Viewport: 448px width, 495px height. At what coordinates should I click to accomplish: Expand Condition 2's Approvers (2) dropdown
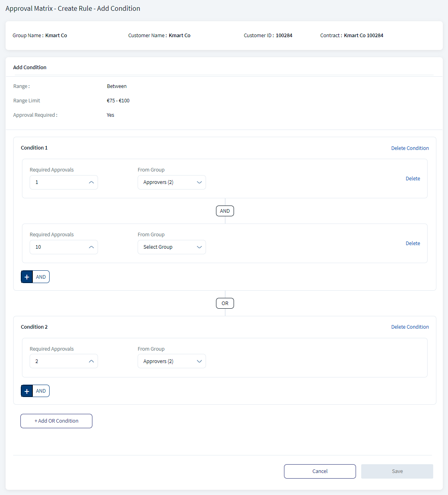(172, 361)
